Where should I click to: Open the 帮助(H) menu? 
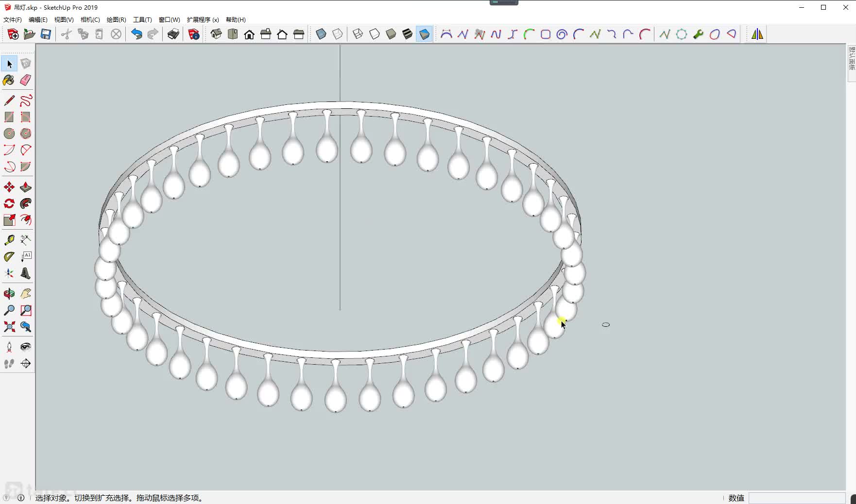point(236,20)
